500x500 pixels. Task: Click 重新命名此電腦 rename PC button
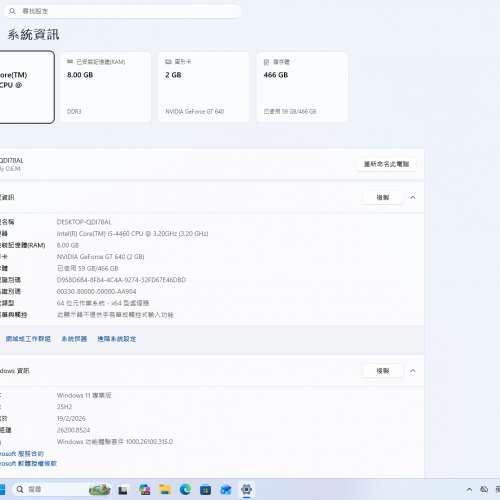click(x=387, y=164)
